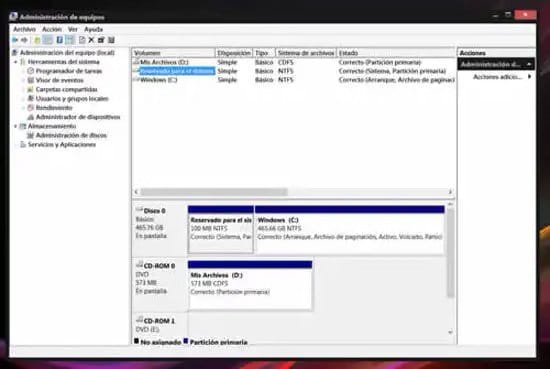The height and width of the screenshot is (369, 550).
Task: Click the black X delete toolbar icon
Action: click(91, 40)
